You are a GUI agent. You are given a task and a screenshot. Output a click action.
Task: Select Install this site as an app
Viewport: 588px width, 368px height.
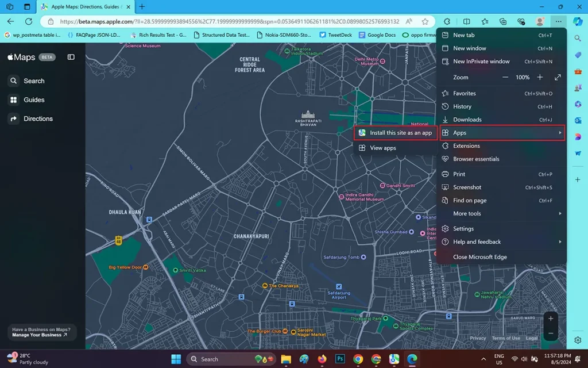pos(396,133)
